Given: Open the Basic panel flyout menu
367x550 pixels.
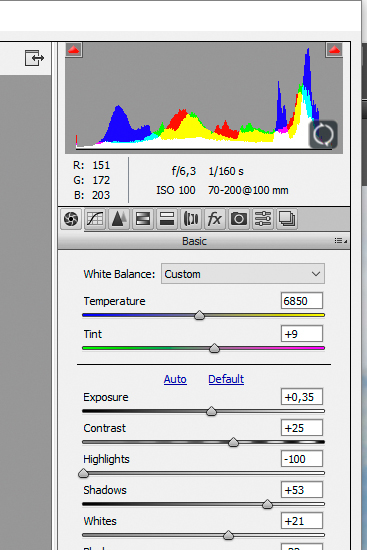Looking at the screenshot, I should click(x=340, y=241).
